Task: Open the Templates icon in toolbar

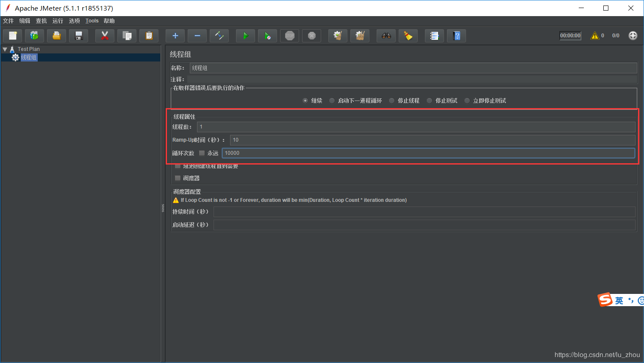Action: [35, 36]
